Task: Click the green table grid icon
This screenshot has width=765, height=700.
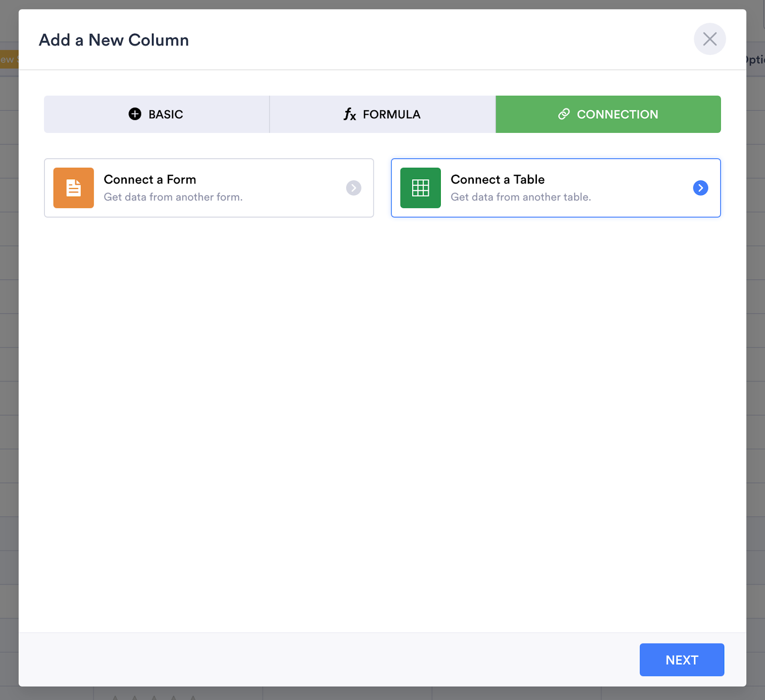Action: pos(420,188)
